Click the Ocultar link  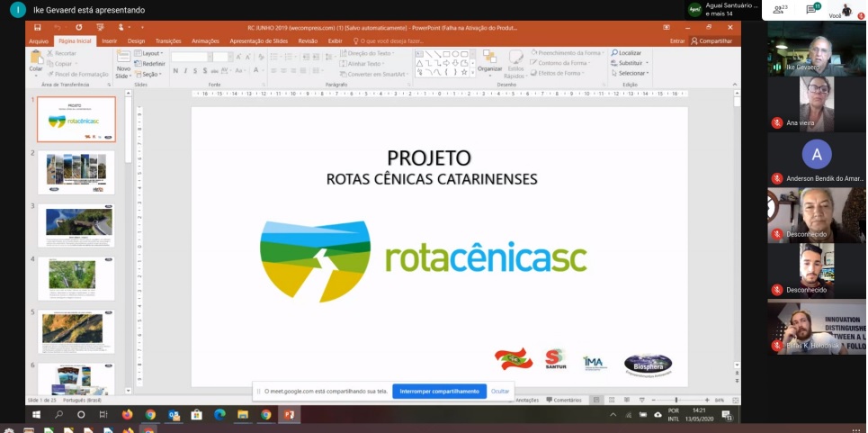pyautogui.click(x=500, y=391)
